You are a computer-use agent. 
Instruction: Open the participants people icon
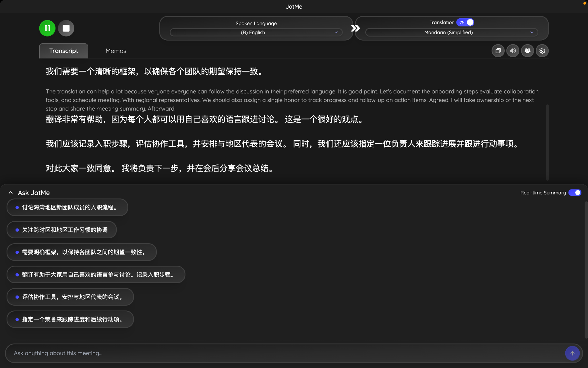tap(527, 51)
